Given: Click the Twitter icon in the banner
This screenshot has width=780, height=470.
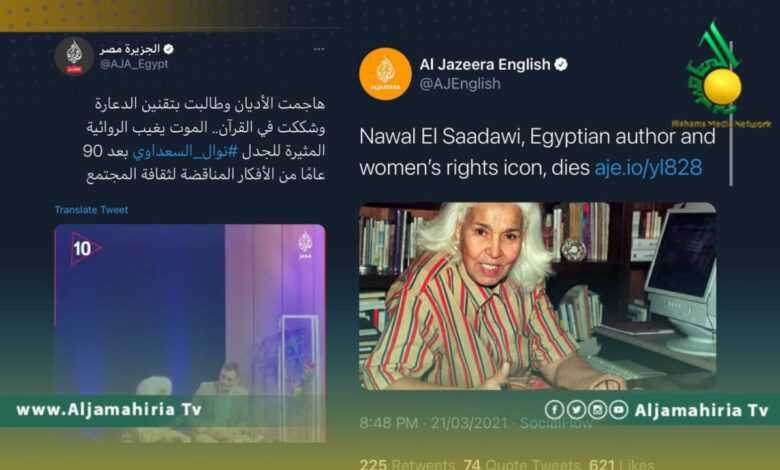Looking at the screenshot, I should point(576,410).
